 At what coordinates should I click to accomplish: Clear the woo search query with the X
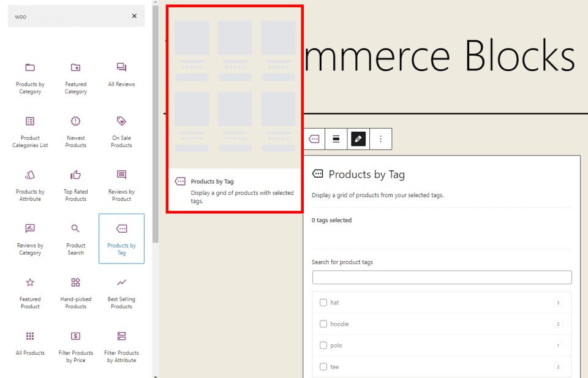pos(134,16)
